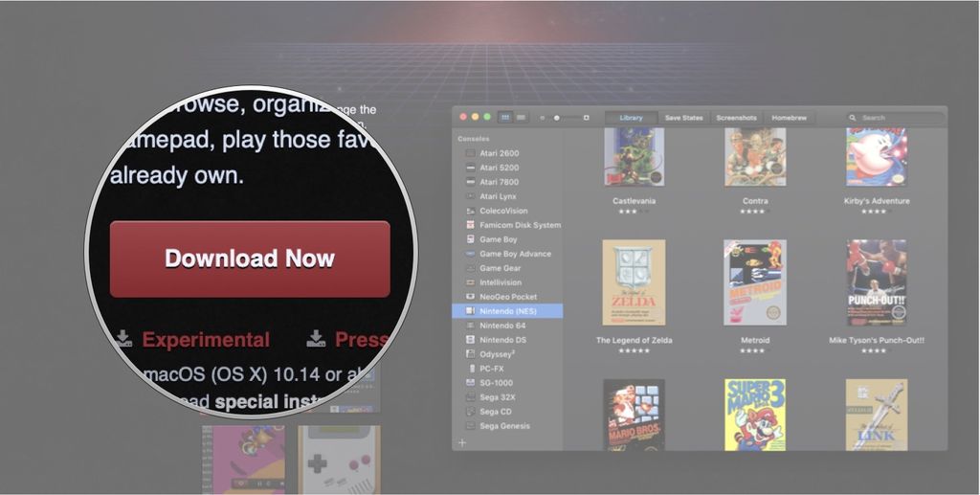Click the magnifier icon in the search field
Viewport: 980px width, 495px height.
click(853, 118)
